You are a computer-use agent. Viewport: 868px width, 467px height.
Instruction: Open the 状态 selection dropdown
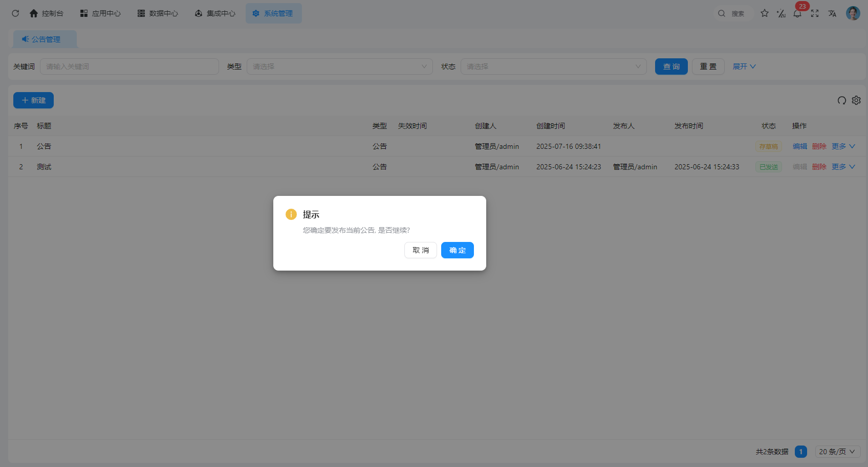tap(553, 66)
